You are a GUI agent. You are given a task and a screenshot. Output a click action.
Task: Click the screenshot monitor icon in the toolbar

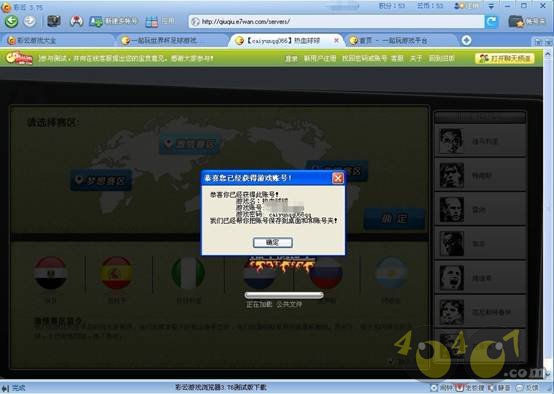point(54,21)
